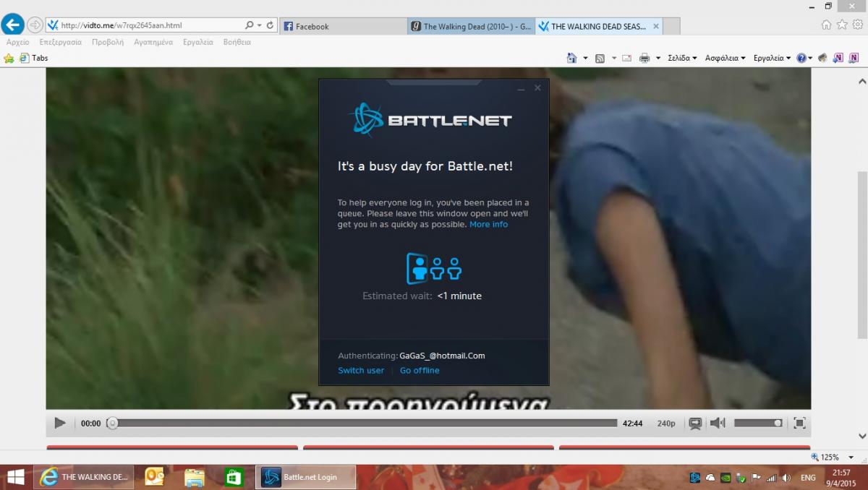868x490 pixels.
Task: Click the video captions/screen icon
Action: tap(695, 424)
